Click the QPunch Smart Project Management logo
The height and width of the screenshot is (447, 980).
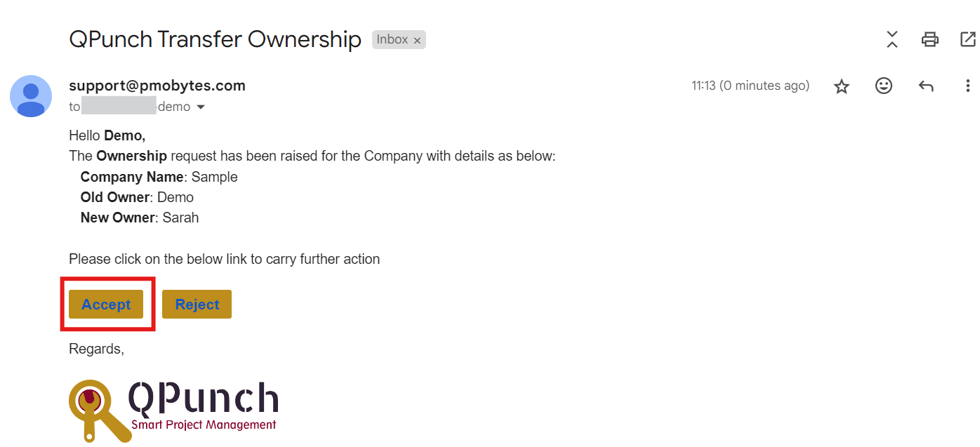coord(173,411)
